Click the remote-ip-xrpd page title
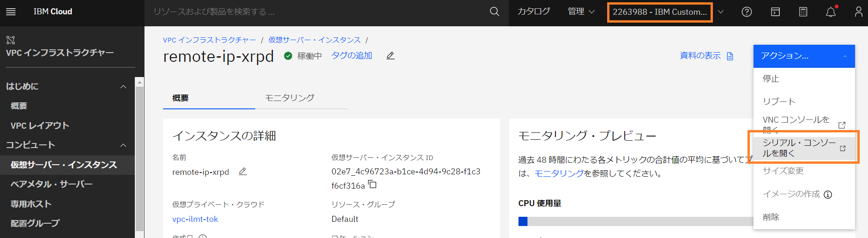This screenshot has width=868, height=238. tap(218, 56)
